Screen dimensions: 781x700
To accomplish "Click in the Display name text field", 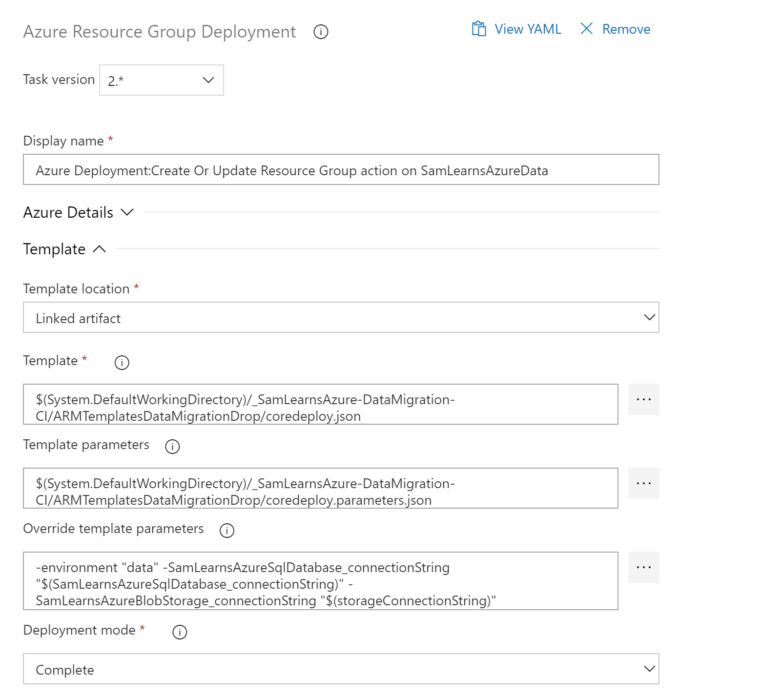I will click(x=341, y=170).
